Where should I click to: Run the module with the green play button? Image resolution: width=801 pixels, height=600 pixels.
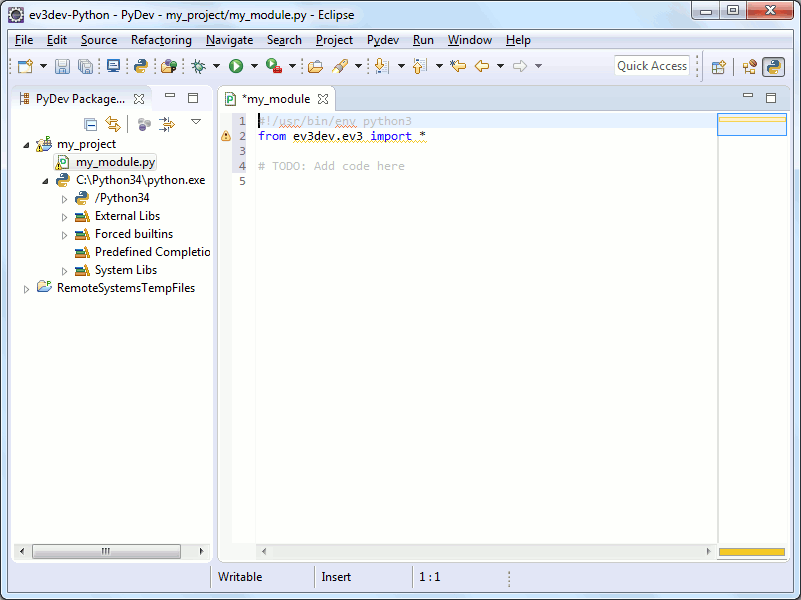click(236, 66)
